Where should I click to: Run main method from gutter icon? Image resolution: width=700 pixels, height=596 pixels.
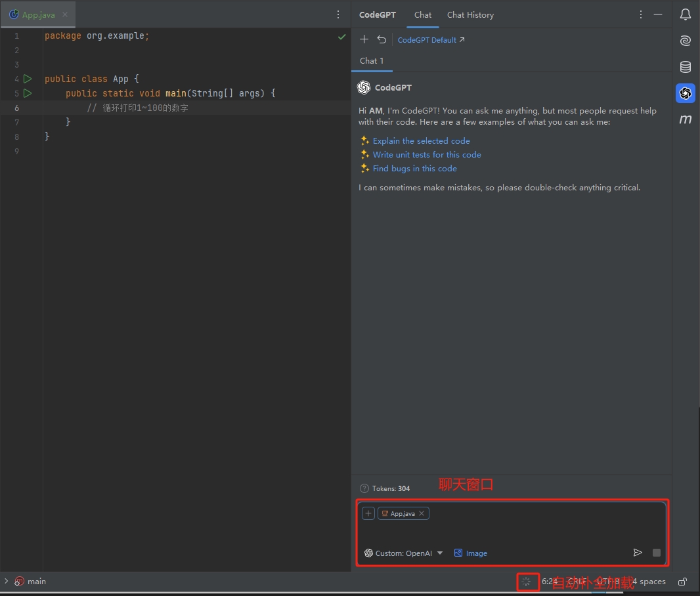click(x=28, y=93)
